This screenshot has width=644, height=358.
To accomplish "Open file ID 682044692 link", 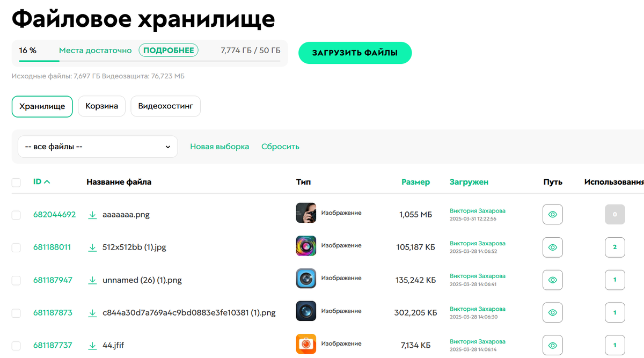I will [x=54, y=215].
